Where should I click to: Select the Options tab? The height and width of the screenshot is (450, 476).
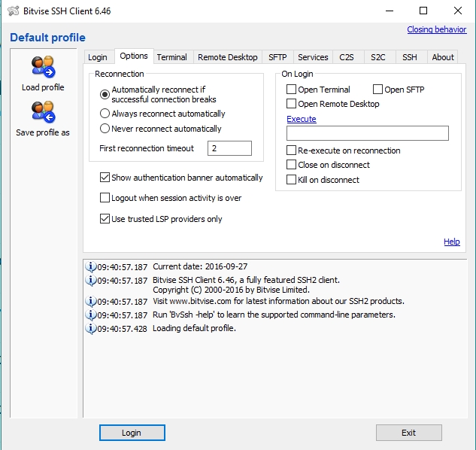click(134, 56)
